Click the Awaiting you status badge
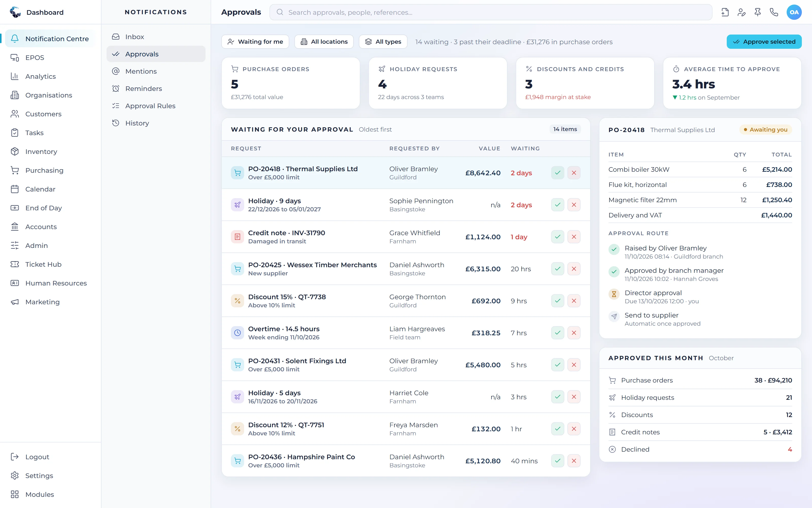The image size is (812, 508). pyautogui.click(x=765, y=130)
